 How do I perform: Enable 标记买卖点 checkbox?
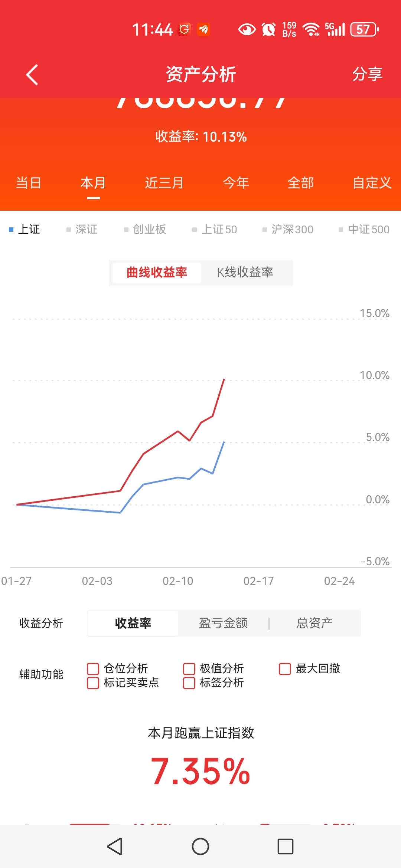pos(93,683)
